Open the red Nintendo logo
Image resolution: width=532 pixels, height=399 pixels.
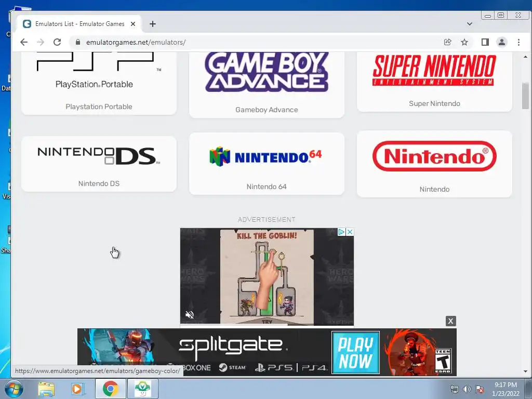pos(434,156)
